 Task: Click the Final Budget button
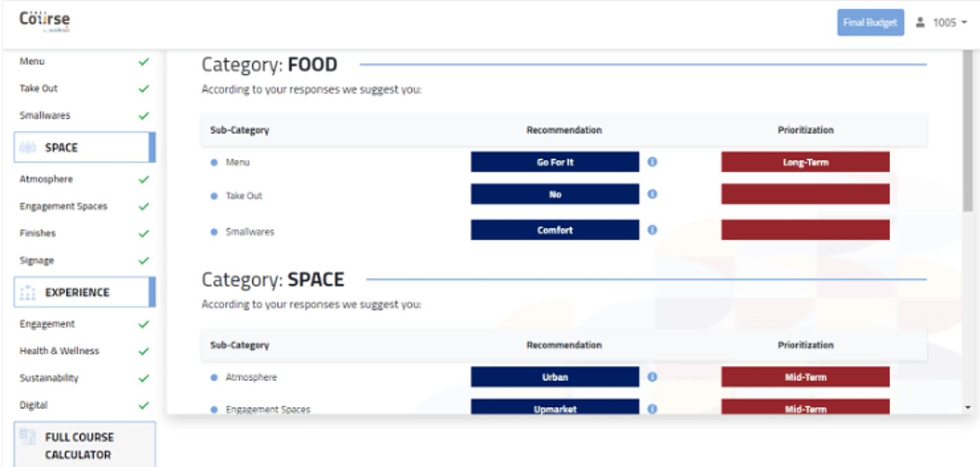[870, 22]
